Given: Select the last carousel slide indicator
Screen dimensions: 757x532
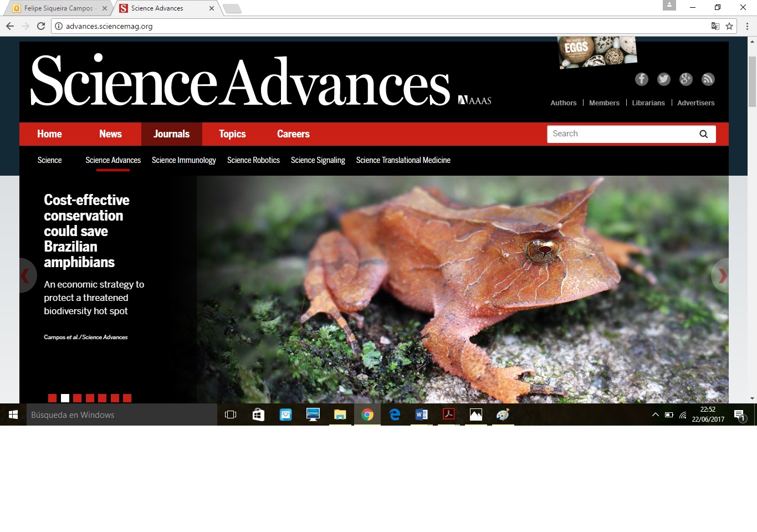Looking at the screenshot, I should 127,398.
